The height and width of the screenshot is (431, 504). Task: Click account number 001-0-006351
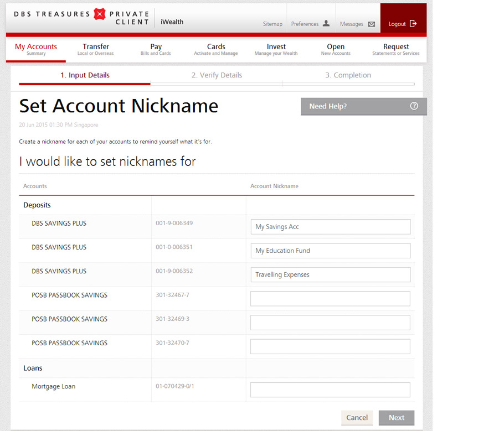[x=174, y=247]
